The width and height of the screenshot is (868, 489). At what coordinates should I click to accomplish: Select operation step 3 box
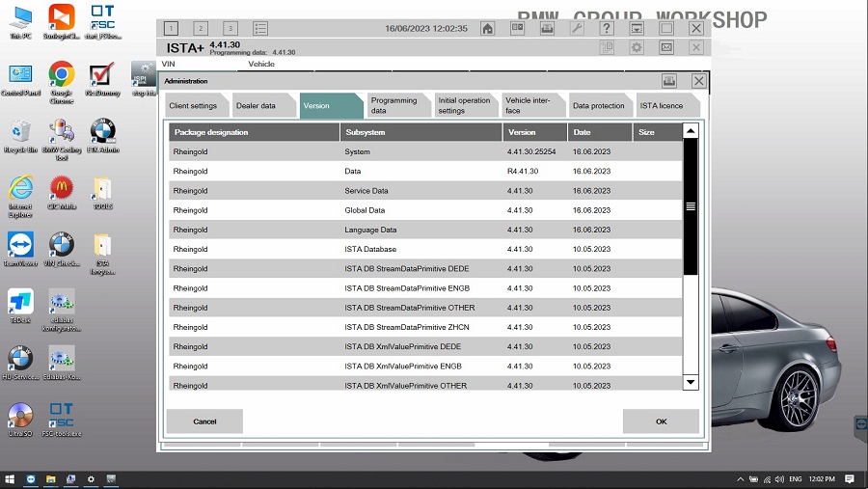231,28
